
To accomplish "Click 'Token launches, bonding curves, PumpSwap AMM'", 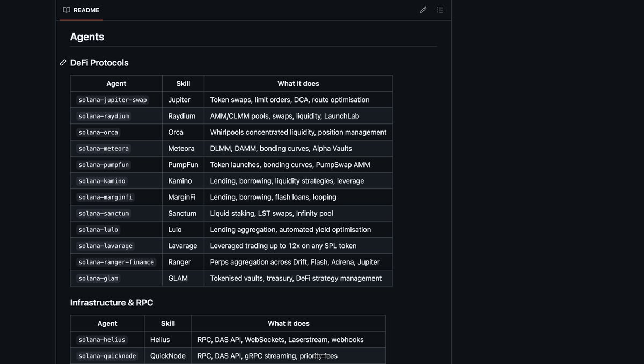I will click(290, 165).
